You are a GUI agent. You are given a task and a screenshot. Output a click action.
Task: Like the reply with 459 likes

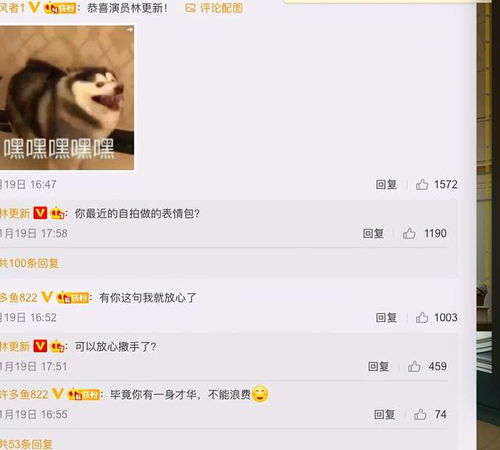[x=414, y=366]
